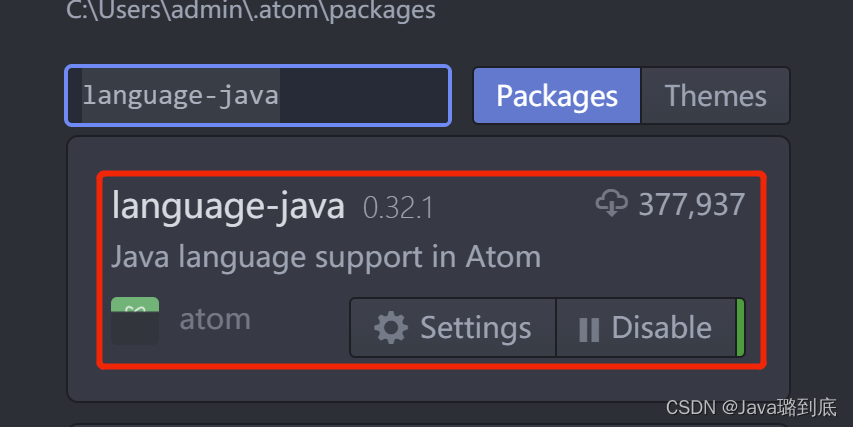853x427 pixels.
Task: Disable the language-java package
Action: click(x=646, y=327)
